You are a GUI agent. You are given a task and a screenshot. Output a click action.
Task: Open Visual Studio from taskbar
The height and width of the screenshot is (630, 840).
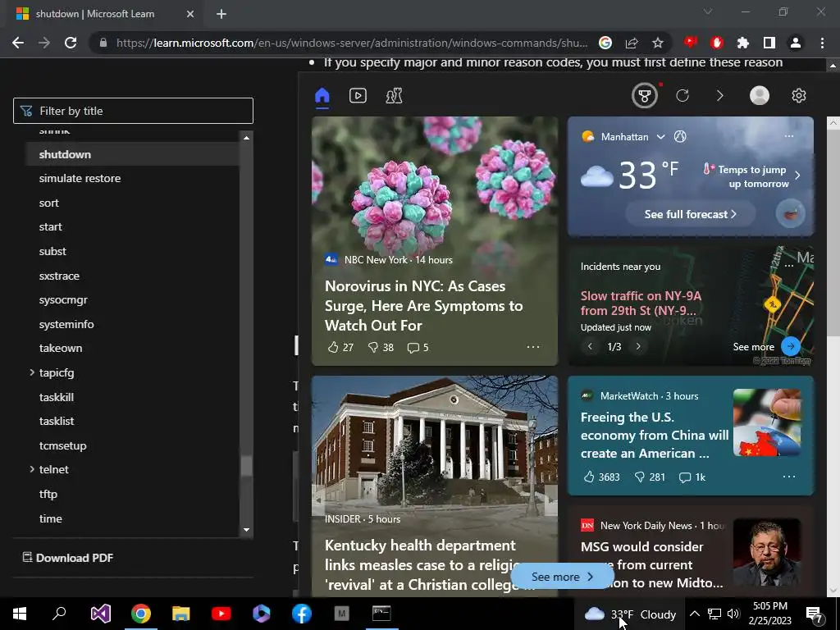pyautogui.click(x=100, y=614)
